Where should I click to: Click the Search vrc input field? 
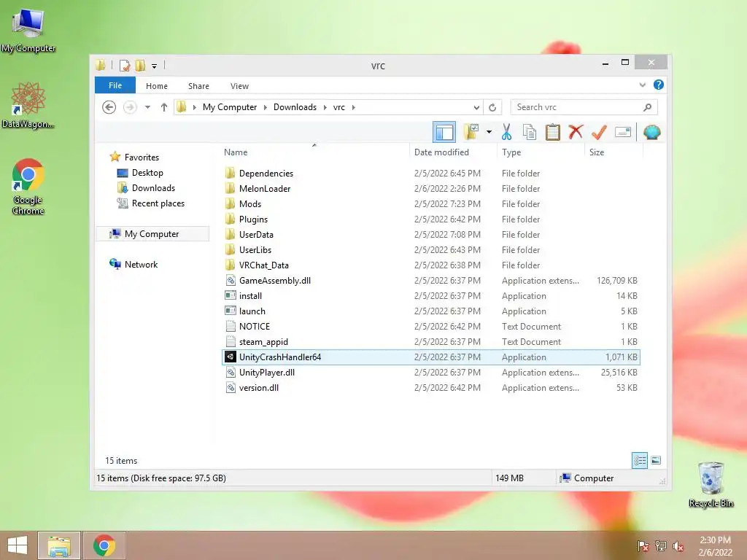point(576,107)
